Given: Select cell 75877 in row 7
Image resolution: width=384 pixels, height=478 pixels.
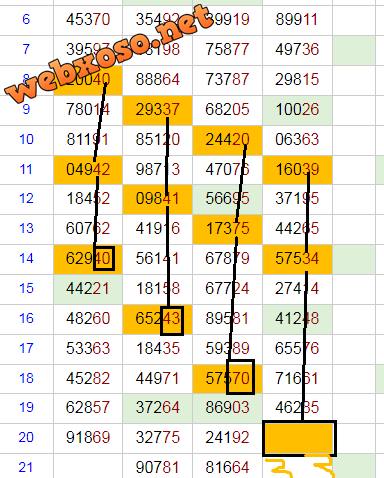Looking at the screenshot, I should click(x=228, y=49).
